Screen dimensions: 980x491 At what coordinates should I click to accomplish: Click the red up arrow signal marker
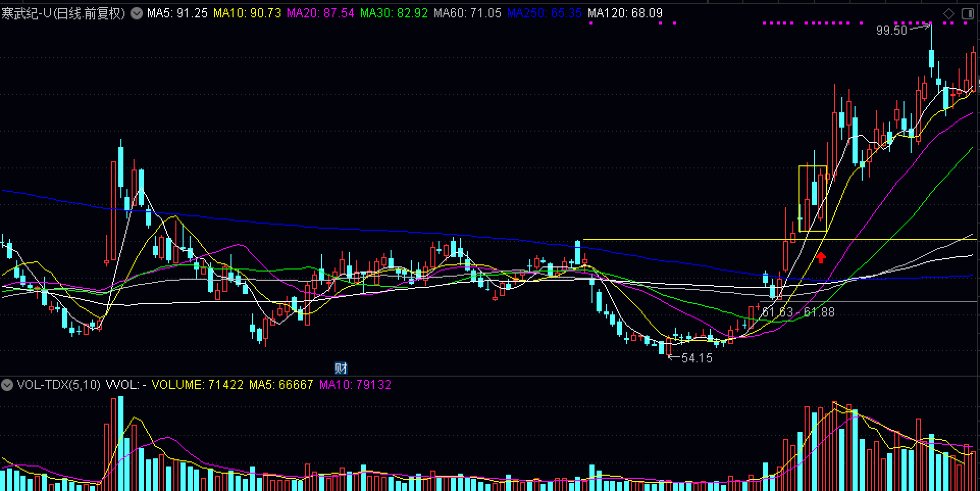pyautogui.click(x=820, y=258)
